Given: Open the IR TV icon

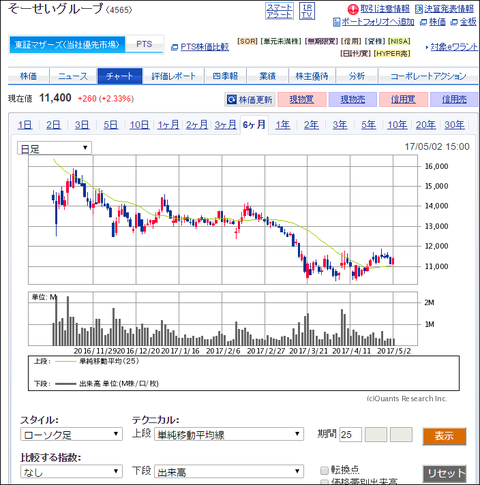Looking at the screenshot, I should coord(307,11).
